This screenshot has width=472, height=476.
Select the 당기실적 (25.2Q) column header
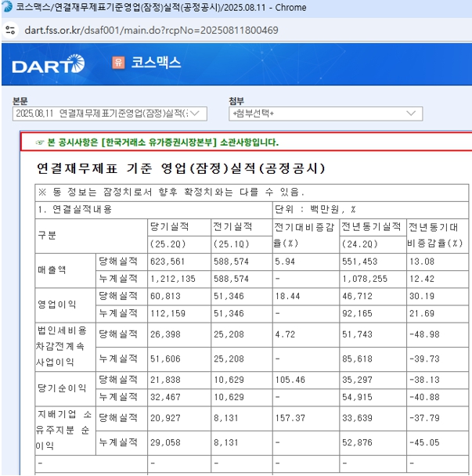(178, 235)
